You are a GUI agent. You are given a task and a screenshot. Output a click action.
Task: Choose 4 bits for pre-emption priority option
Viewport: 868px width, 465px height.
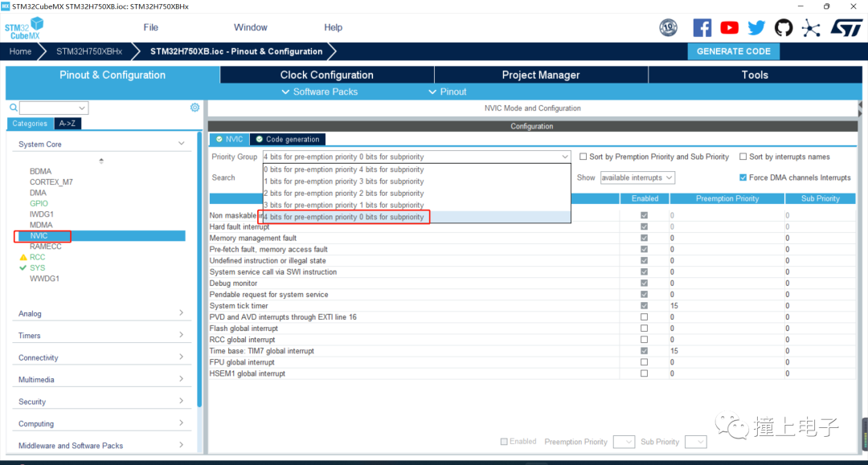point(416,217)
